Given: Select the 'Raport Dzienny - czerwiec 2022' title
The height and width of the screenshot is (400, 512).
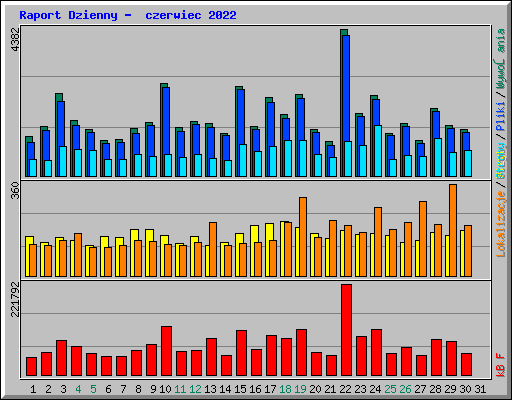Looking at the screenshot, I should coord(128,15).
